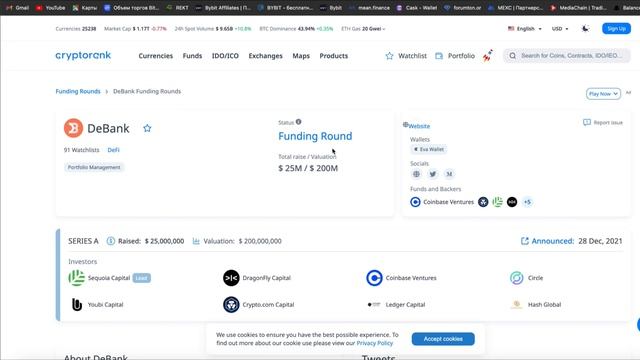640x360 pixels.
Task: Open the DeBank logo icon
Action: click(x=73, y=128)
